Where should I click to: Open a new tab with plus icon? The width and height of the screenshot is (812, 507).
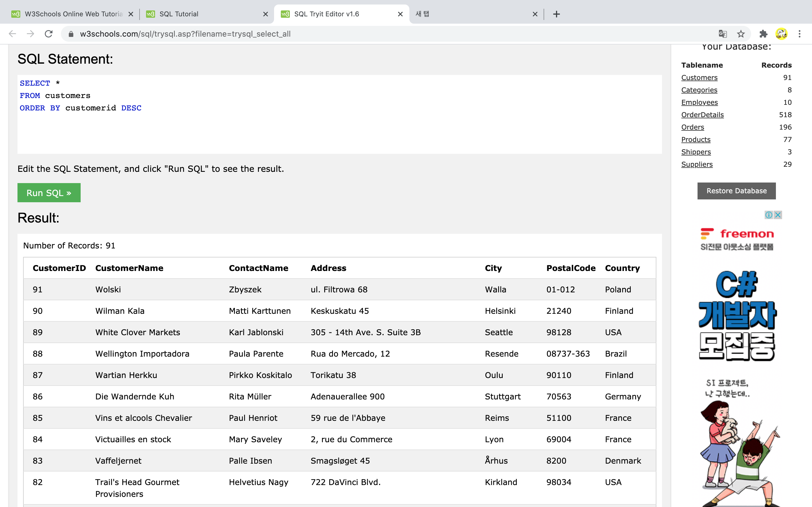[x=556, y=14]
